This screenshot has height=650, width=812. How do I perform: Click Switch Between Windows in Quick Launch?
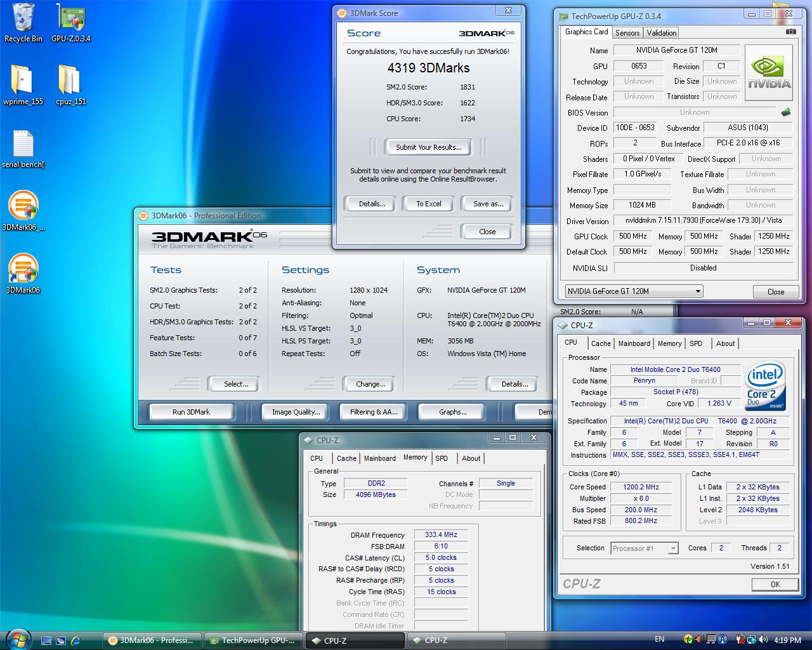click(x=61, y=640)
